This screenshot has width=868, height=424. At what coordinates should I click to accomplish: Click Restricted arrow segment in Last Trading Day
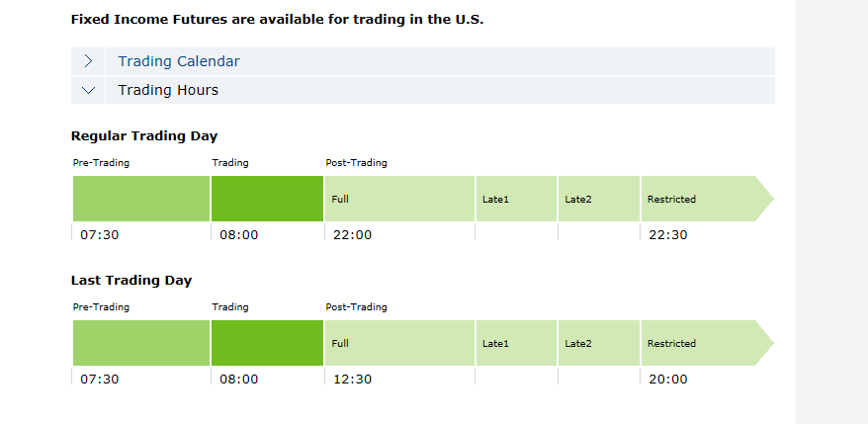pos(707,343)
